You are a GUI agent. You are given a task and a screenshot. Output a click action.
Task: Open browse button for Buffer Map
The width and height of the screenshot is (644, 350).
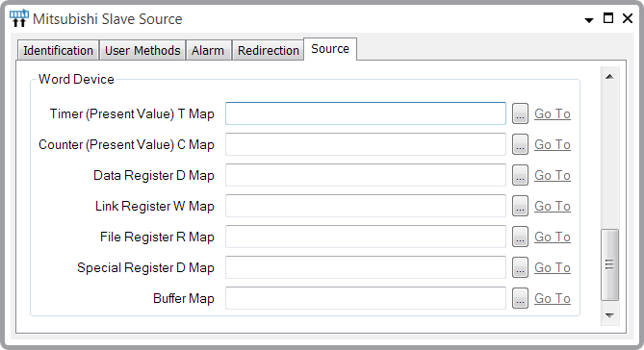(520, 298)
